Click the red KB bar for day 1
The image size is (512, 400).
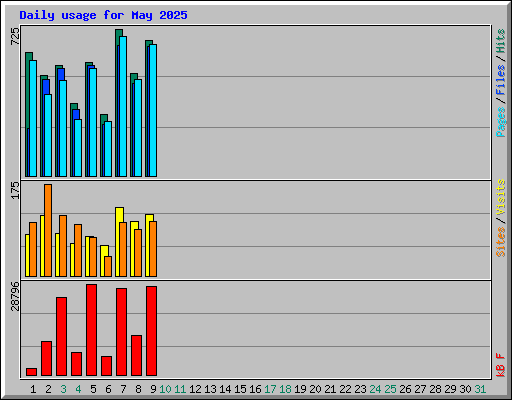pos(31,372)
